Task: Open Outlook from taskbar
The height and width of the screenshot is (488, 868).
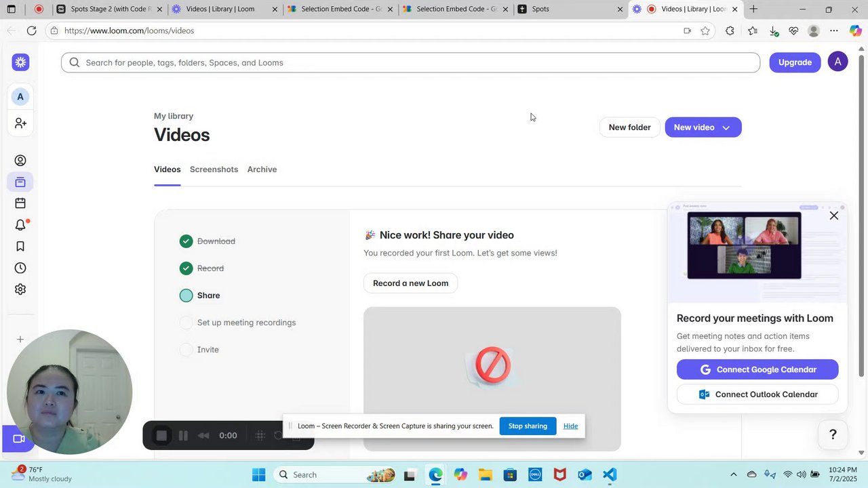Action: [585, 474]
